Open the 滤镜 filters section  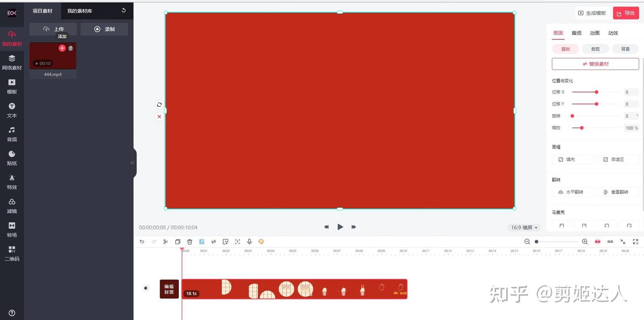(12, 206)
